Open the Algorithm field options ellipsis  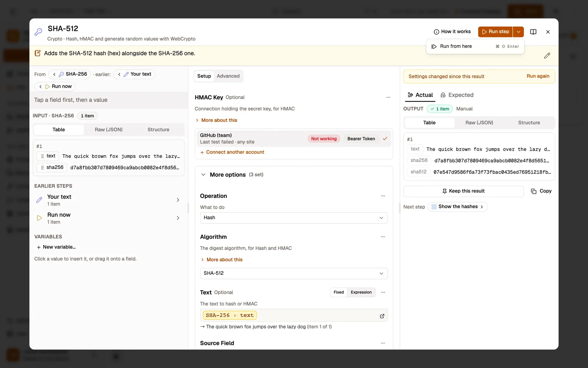click(383, 237)
